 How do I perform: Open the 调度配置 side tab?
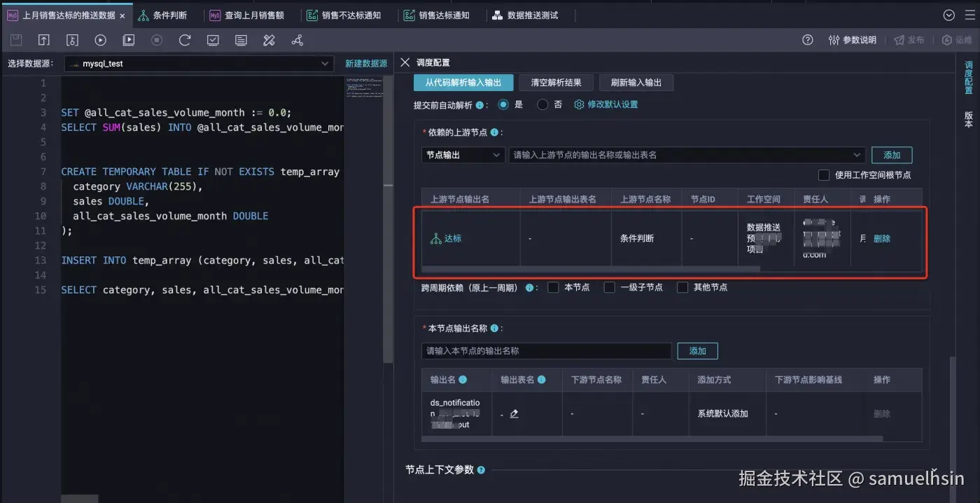click(969, 78)
